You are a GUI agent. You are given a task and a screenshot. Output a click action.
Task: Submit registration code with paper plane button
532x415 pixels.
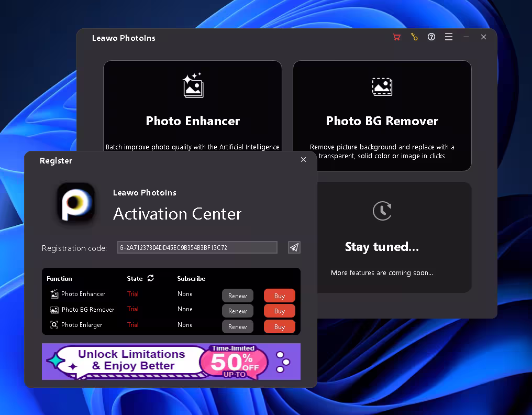pos(294,247)
